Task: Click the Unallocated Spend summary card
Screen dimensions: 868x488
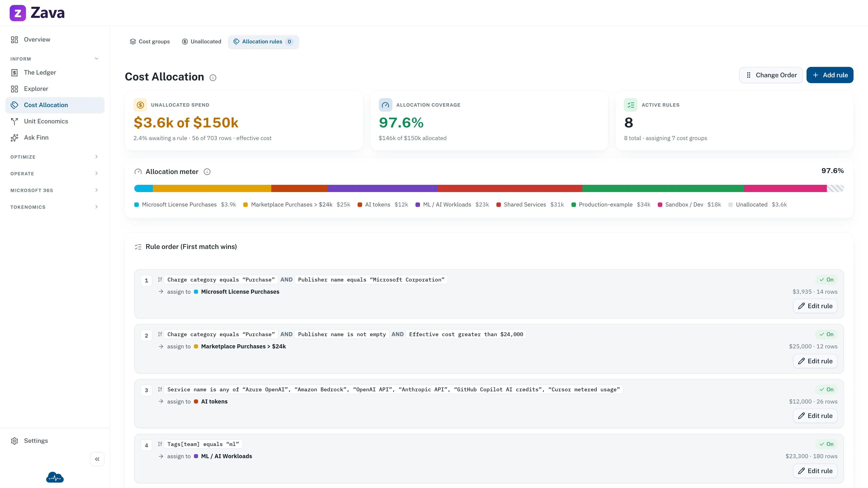Action: 244,121
